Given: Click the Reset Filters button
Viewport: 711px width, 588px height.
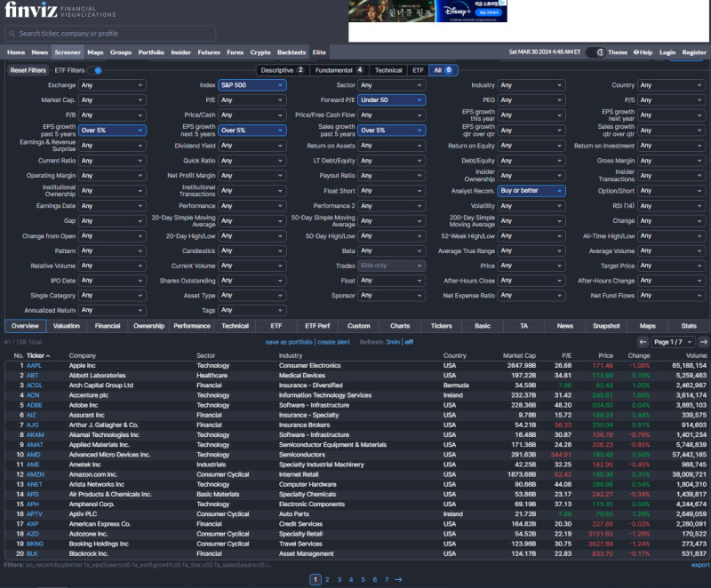Looking at the screenshot, I should click(x=28, y=70).
